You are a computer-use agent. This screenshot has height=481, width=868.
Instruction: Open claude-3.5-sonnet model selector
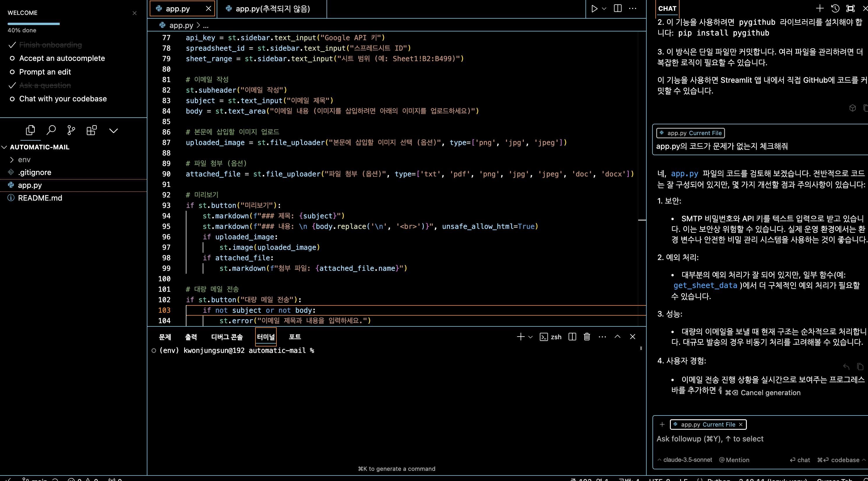[685, 460]
